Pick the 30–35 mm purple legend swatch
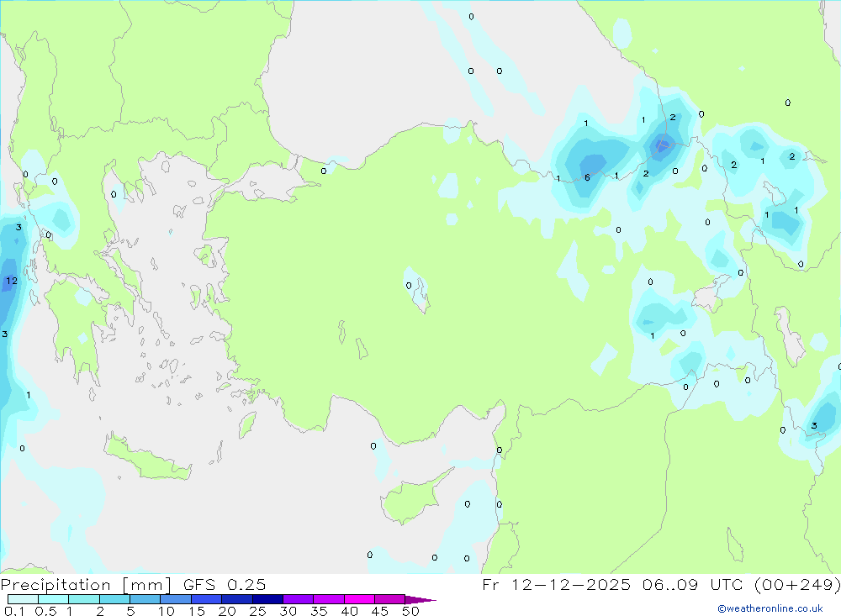 (298, 599)
